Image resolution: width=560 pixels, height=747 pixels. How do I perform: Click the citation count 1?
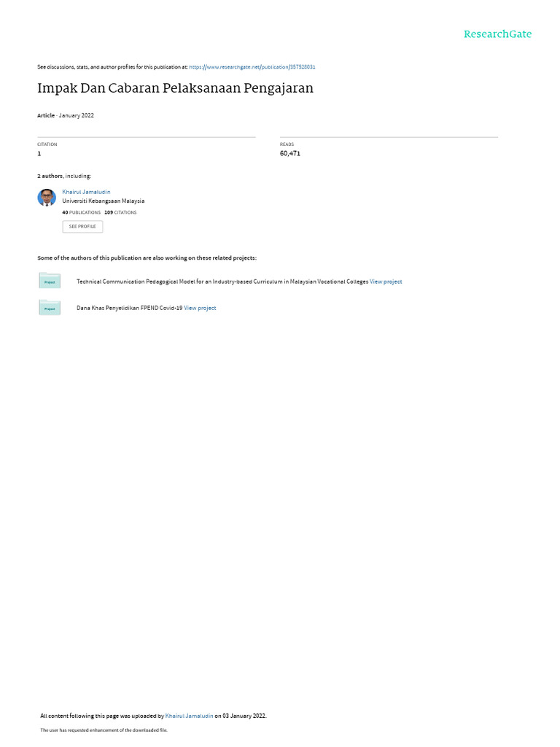[39, 153]
